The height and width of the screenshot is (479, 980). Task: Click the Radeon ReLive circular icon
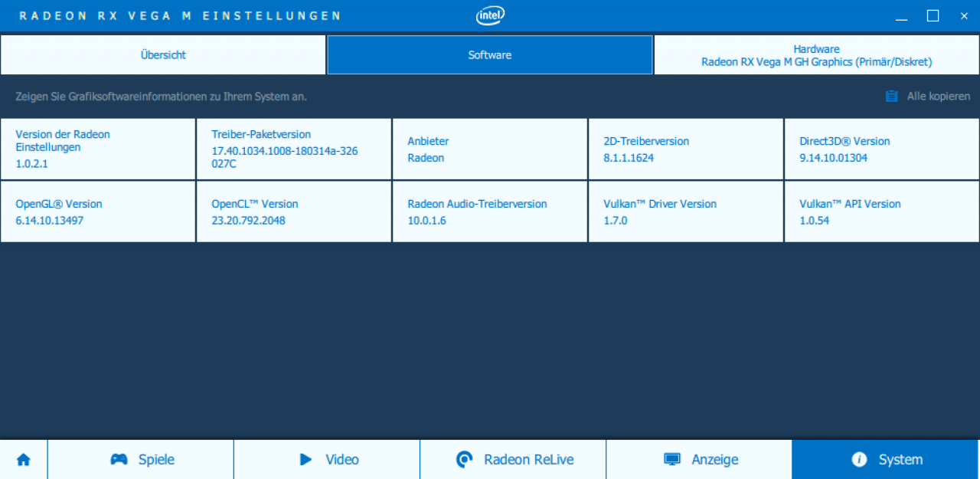[x=464, y=460]
